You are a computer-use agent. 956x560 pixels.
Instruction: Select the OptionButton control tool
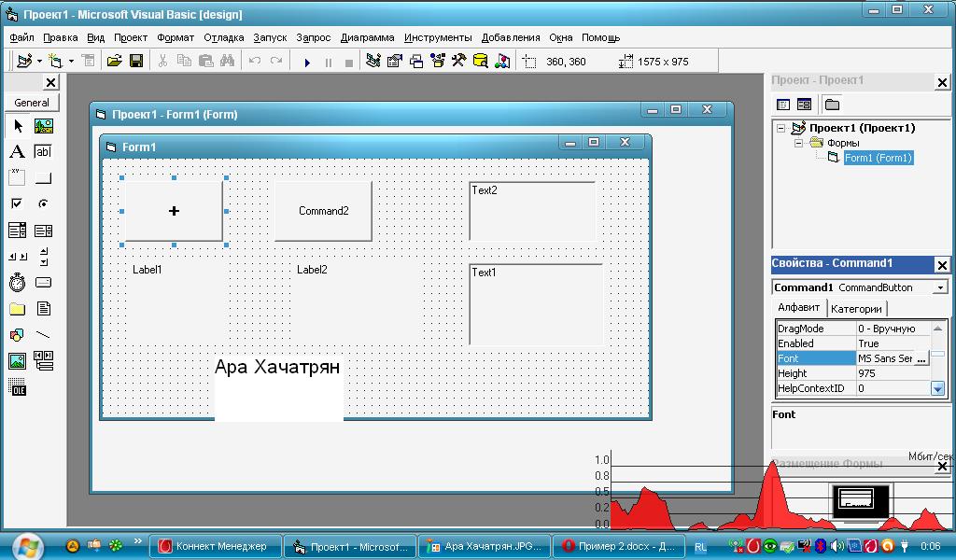tap(43, 204)
